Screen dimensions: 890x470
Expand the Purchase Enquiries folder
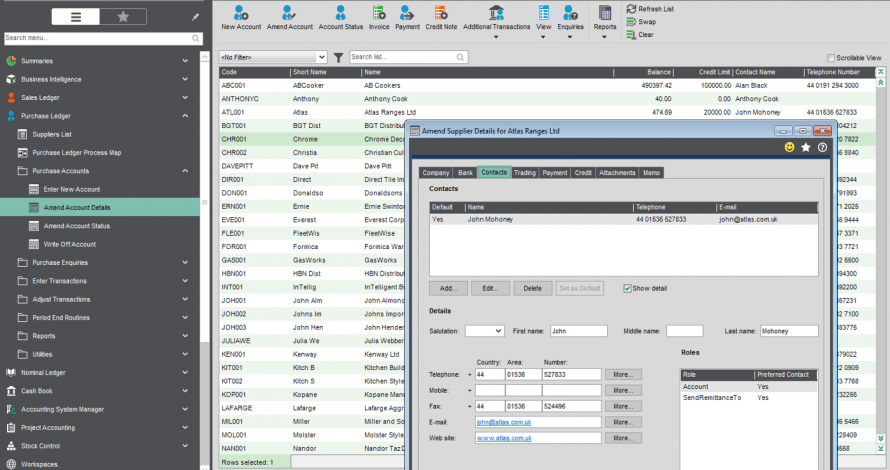click(x=185, y=263)
